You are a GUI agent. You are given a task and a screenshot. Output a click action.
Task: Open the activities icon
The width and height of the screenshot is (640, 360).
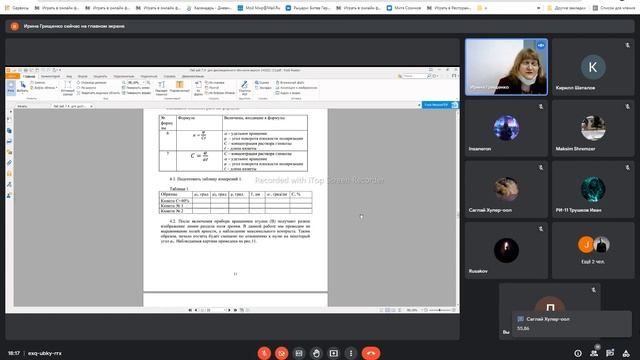pyautogui.click(x=626, y=353)
